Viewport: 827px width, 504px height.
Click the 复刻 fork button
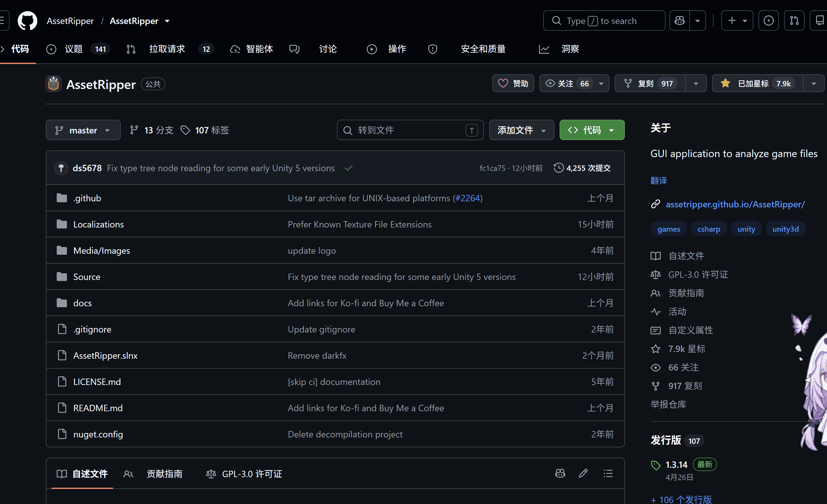[x=650, y=84]
